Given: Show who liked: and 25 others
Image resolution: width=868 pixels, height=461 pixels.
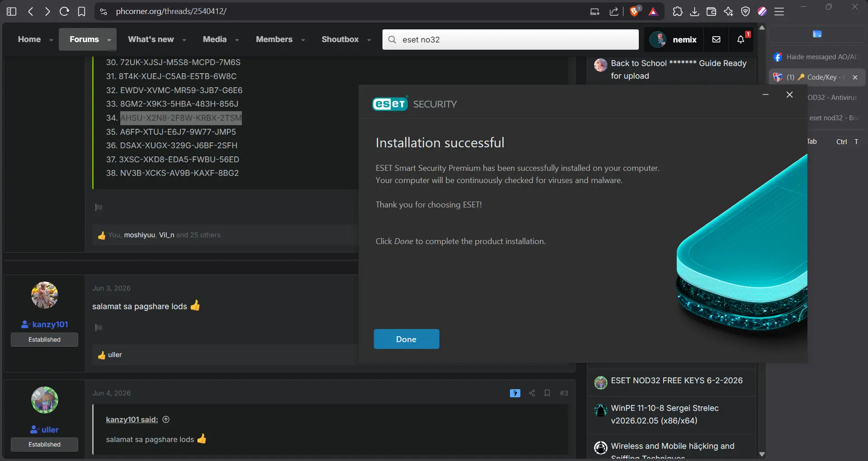Looking at the screenshot, I should point(198,235).
